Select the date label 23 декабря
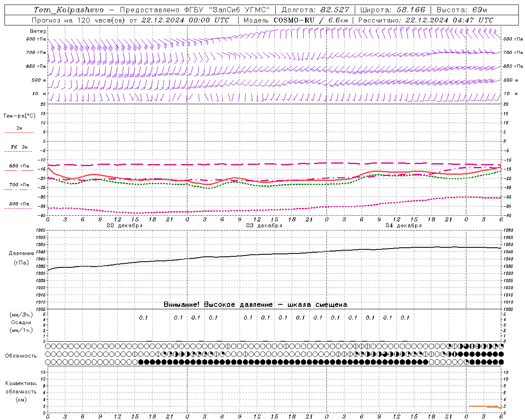Viewport: 525px width, 420px height. tap(264, 226)
